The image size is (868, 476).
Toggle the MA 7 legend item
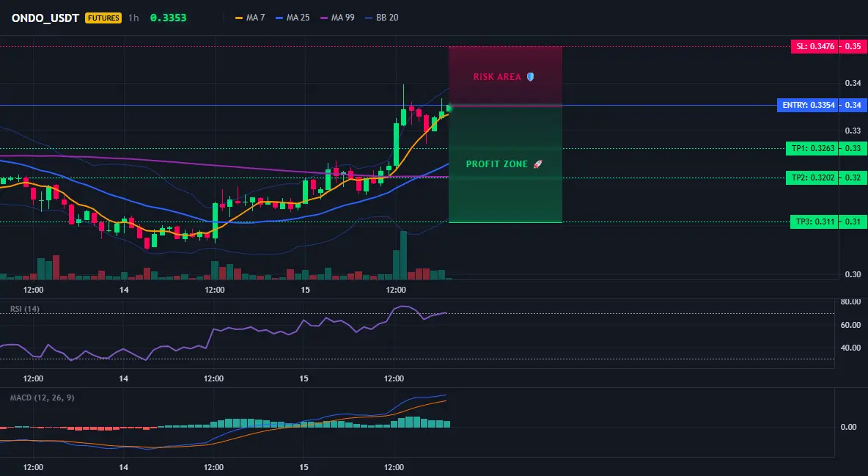pyautogui.click(x=250, y=18)
